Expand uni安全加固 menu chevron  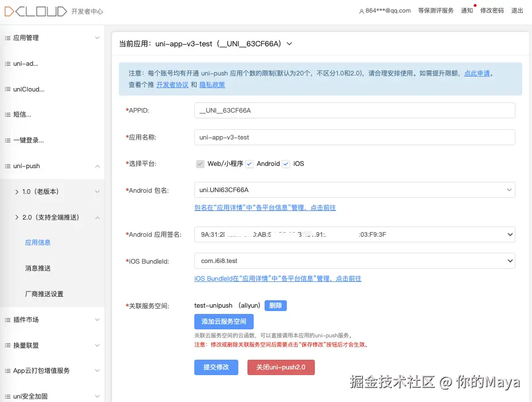click(97, 396)
